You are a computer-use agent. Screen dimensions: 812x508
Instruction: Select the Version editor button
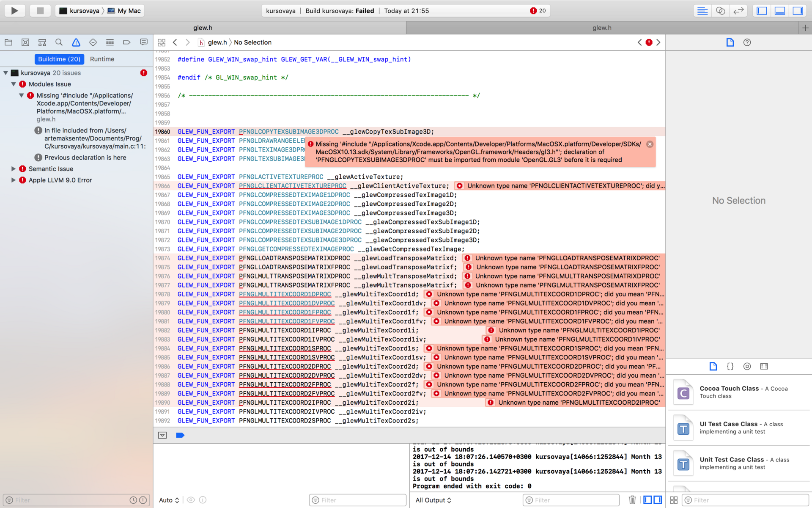click(738, 11)
